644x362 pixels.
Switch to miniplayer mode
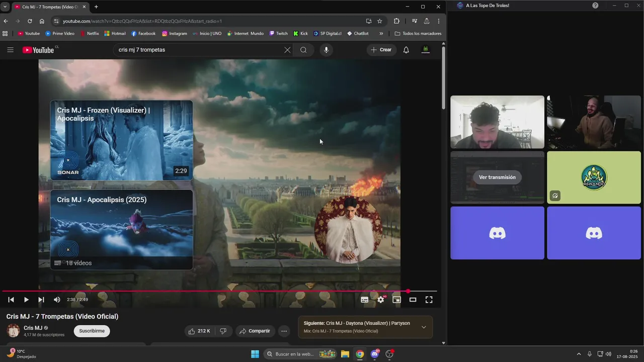pyautogui.click(x=396, y=300)
